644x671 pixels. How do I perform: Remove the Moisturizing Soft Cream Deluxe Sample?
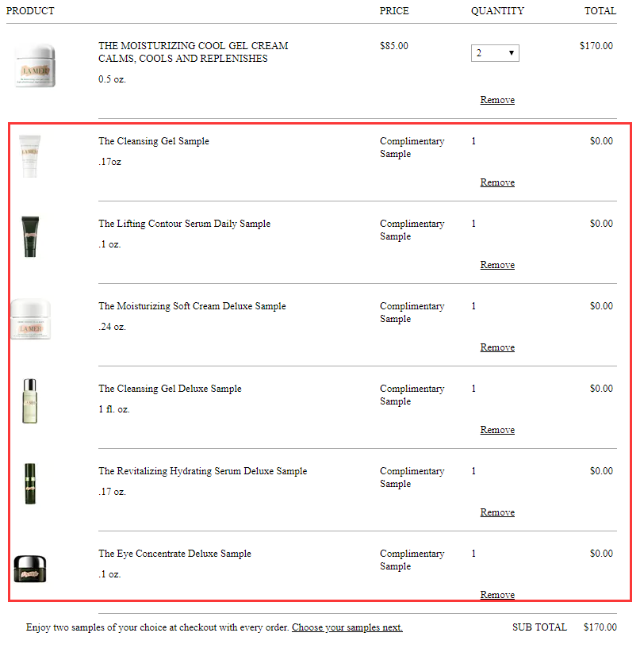click(x=497, y=347)
